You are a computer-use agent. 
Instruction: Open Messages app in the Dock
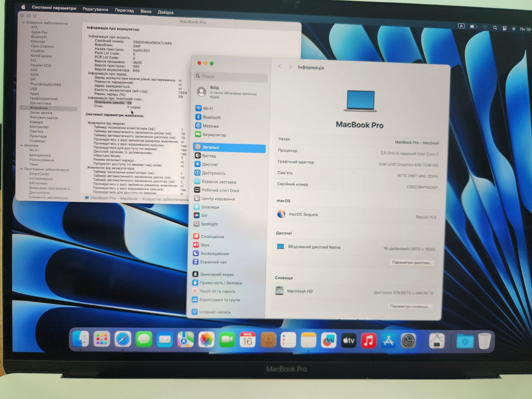point(144,339)
